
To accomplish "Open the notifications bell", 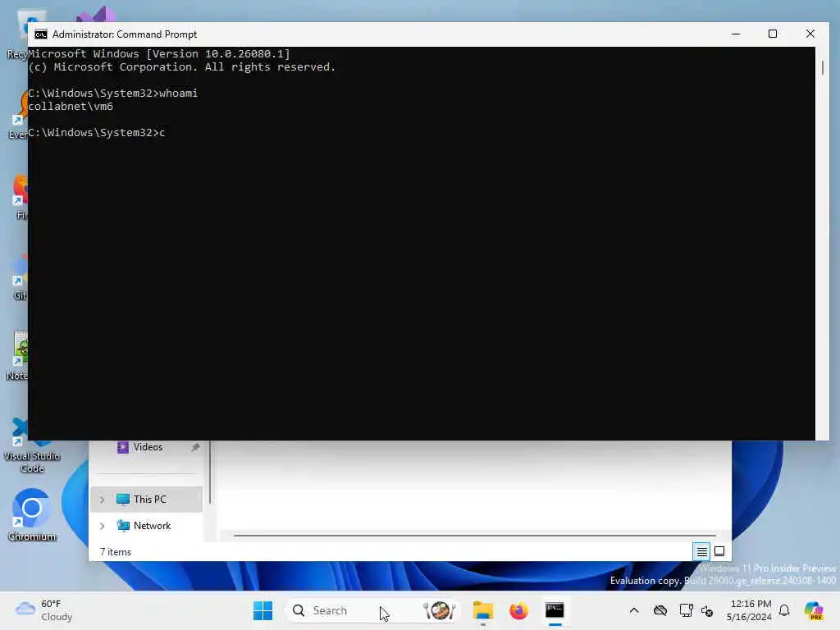I will click(x=784, y=610).
